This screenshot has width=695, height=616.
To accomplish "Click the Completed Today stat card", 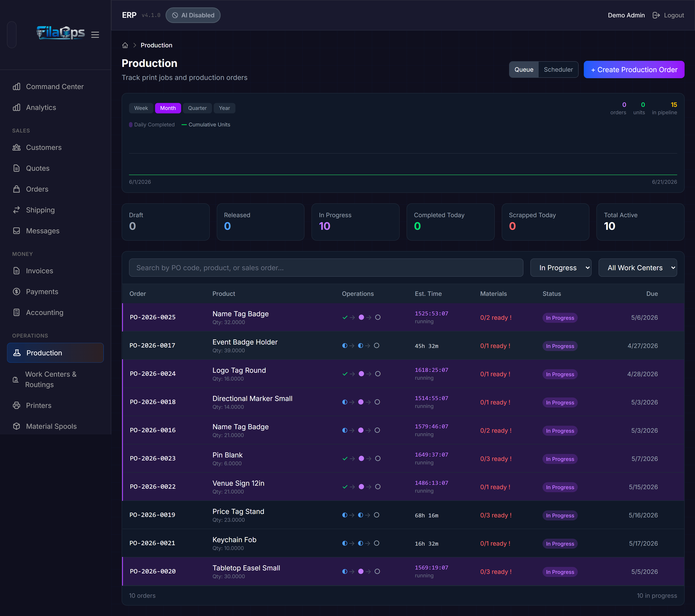I will click(450, 222).
